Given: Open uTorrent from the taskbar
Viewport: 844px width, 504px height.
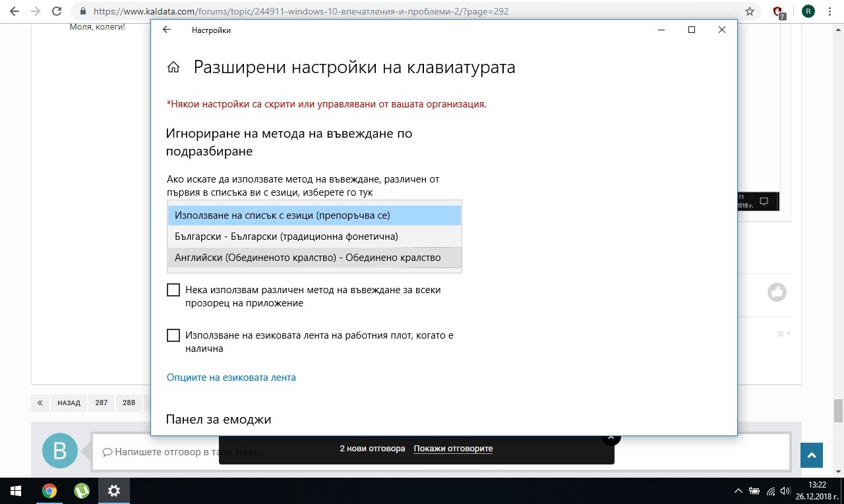Looking at the screenshot, I should click(x=82, y=491).
